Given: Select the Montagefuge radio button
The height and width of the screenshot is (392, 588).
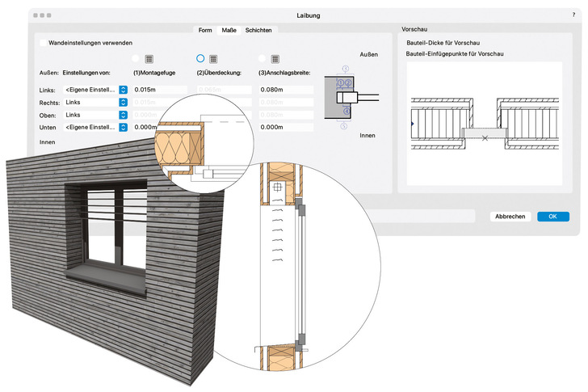Looking at the screenshot, I should (x=136, y=59).
